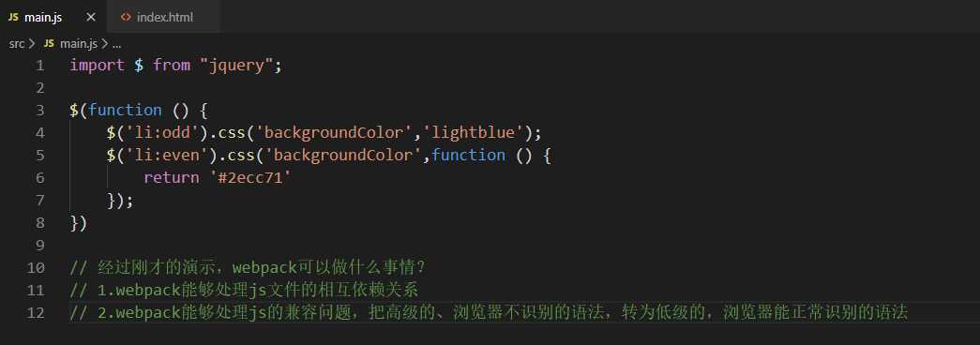Click the JS icon on main.js tab

point(13,18)
